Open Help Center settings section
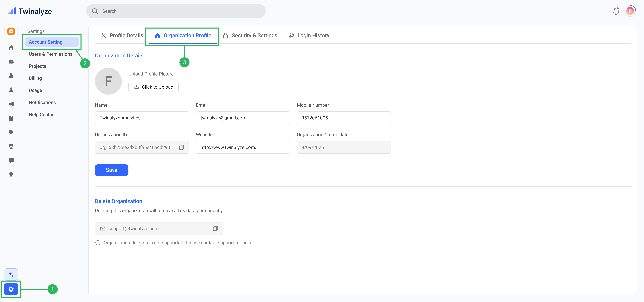Image resolution: width=644 pixels, height=302 pixels. pos(41,115)
